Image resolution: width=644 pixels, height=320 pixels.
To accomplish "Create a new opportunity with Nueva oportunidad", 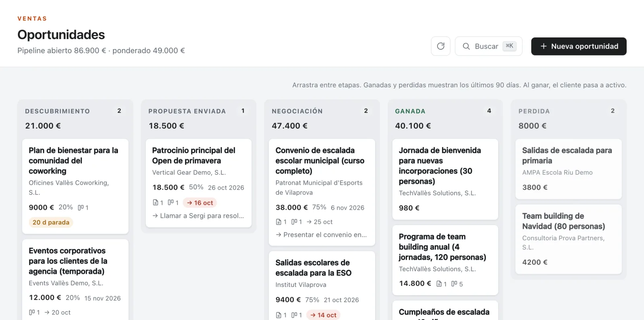I will pos(579,46).
